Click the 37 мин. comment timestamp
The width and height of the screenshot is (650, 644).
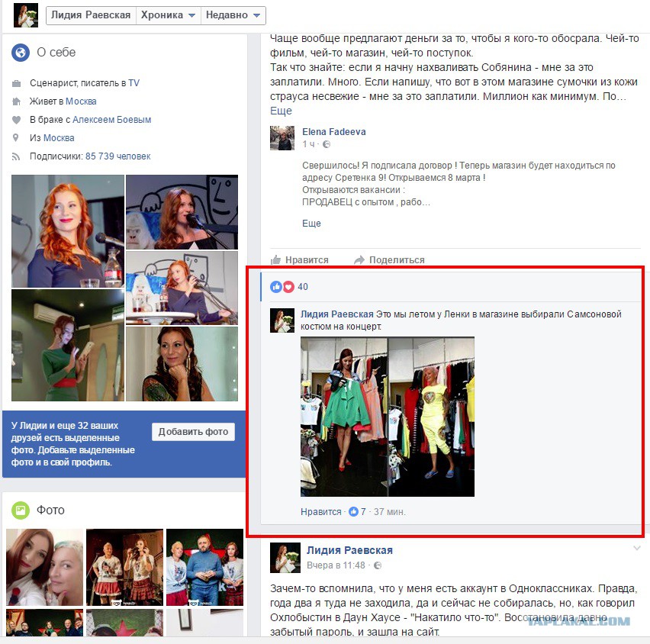point(390,512)
